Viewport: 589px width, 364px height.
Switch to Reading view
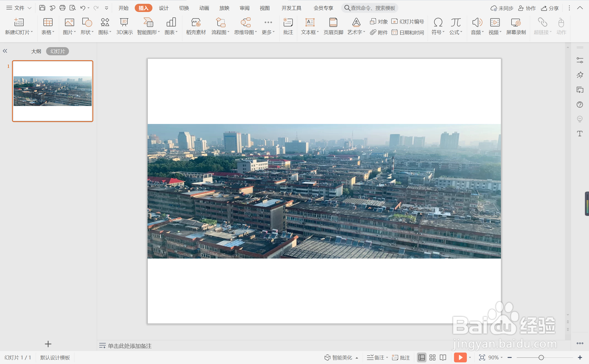pyautogui.click(x=443, y=357)
